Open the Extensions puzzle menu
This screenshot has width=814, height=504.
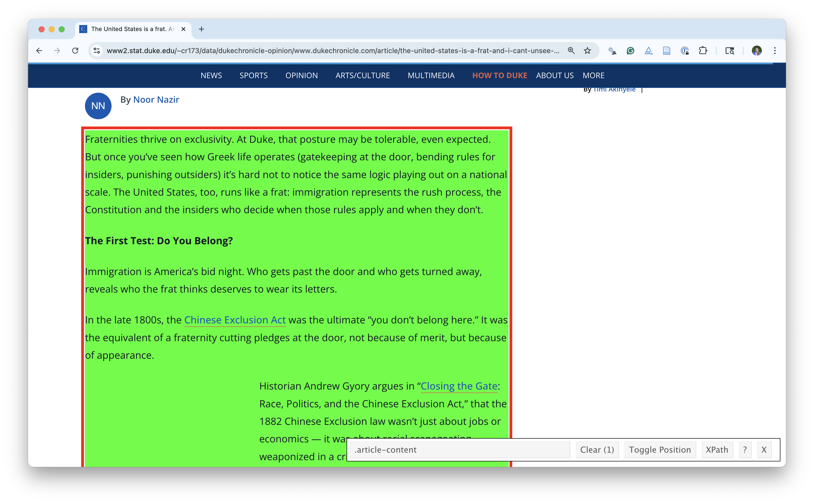coord(703,51)
